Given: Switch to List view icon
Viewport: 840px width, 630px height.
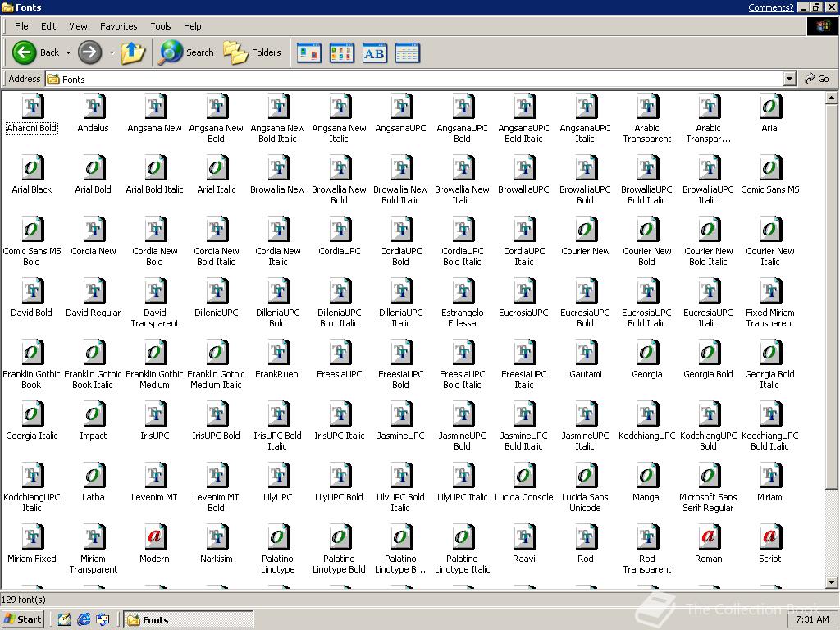Looking at the screenshot, I should pos(342,53).
